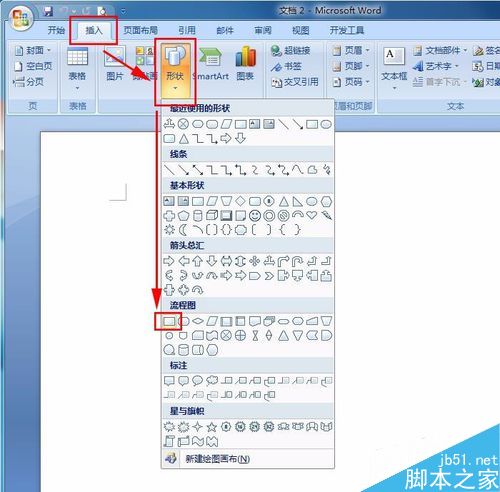
Task: Pick the lightning bolt shape in 基本形状
Action: click(x=326, y=215)
